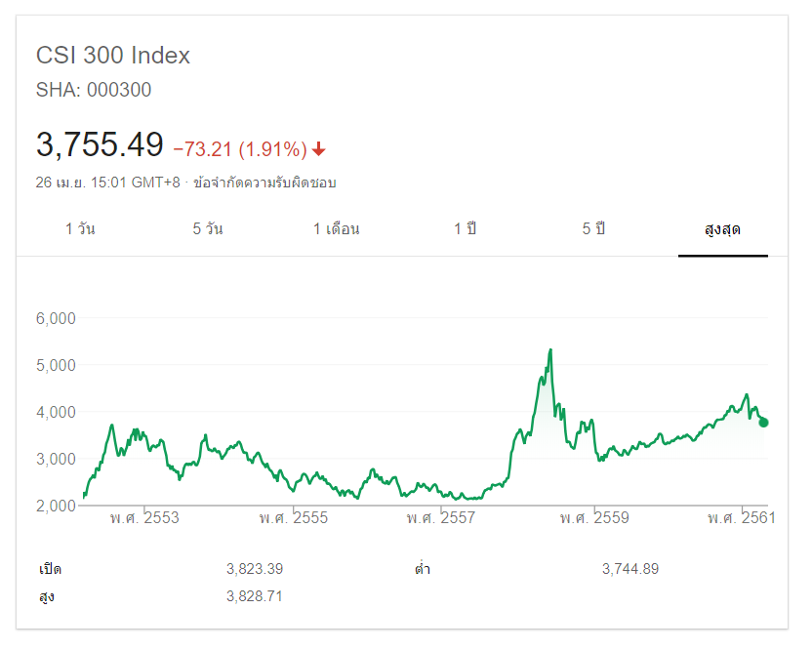The image size is (812, 650).
Task: Click the ต่ำ value 3,744.89
Action: pos(630,569)
